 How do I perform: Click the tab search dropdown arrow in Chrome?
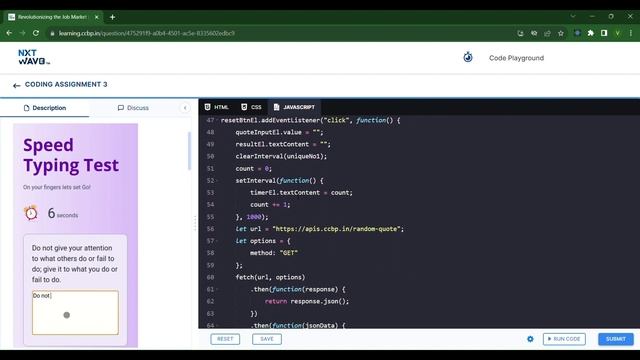[573, 16]
